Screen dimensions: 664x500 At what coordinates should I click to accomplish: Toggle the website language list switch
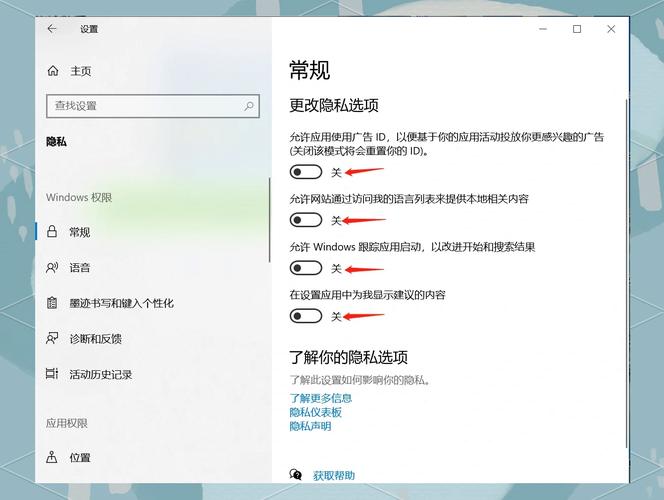(x=306, y=220)
